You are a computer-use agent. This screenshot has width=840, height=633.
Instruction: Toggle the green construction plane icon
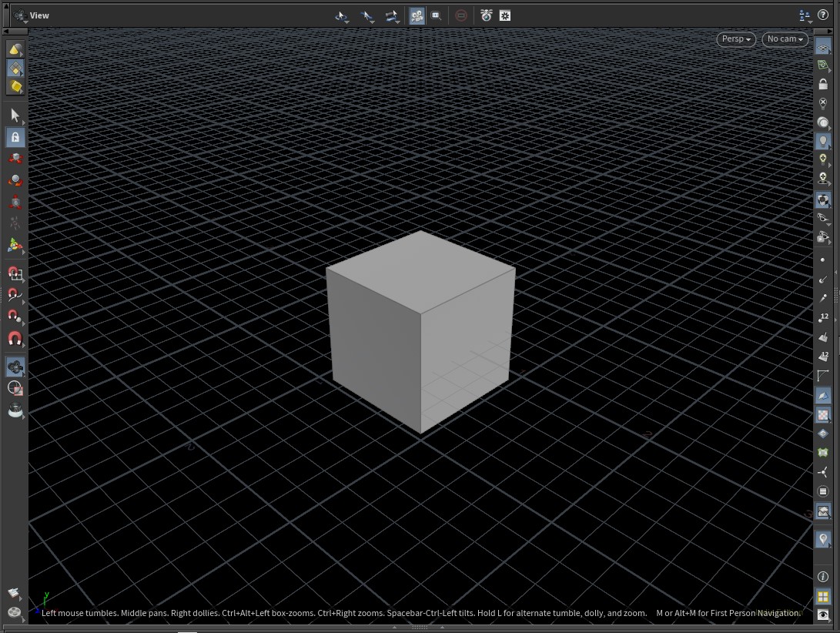pos(823,65)
